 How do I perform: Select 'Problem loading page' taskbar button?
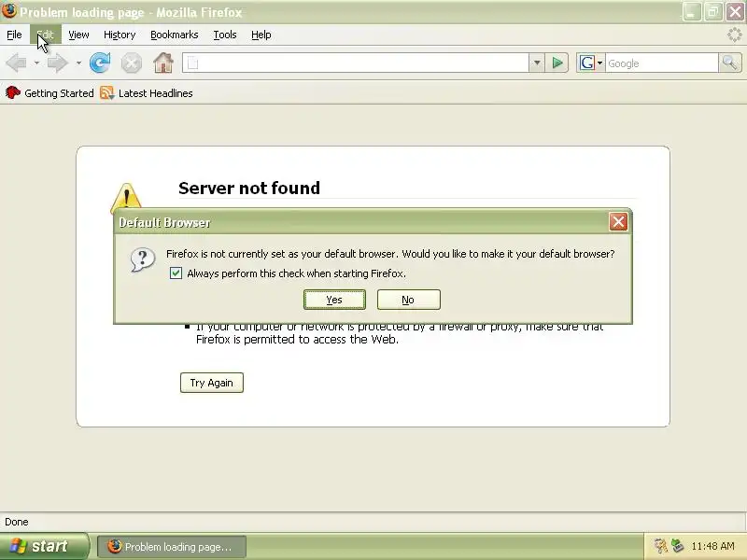pyautogui.click(x=172, y=546)
